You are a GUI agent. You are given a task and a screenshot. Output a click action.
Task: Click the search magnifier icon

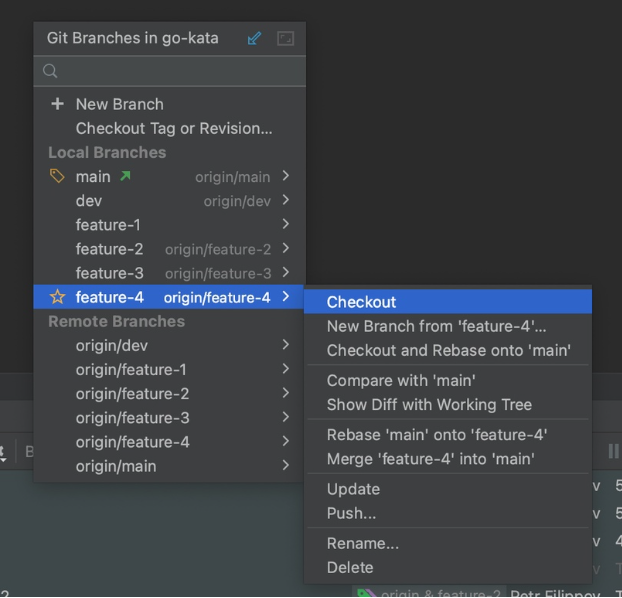(x=50, y=71)
